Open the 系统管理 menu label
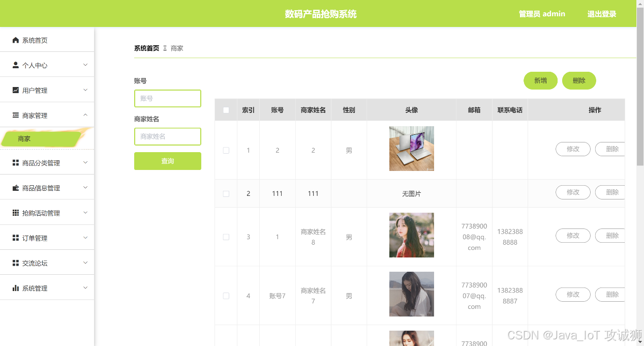The width and height of the screenshot is (644, 346). point(35,288)
